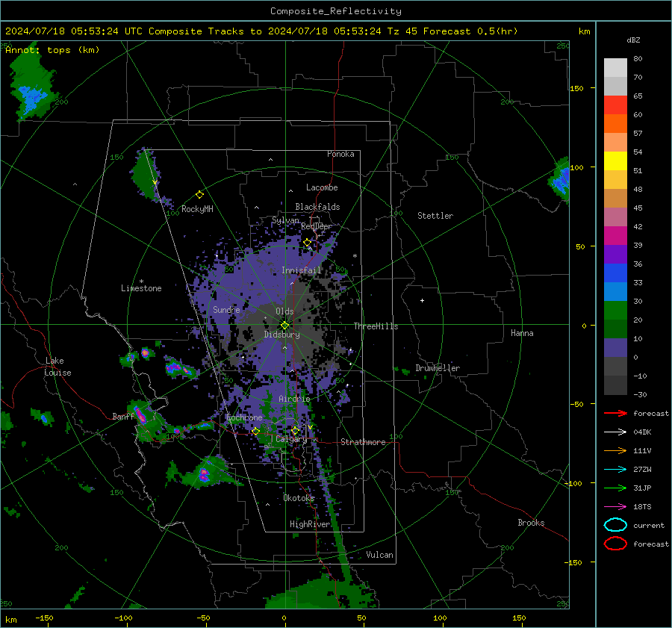Click the Sundre city label
This screenshot has height=628, width=672.
[226, 309]
